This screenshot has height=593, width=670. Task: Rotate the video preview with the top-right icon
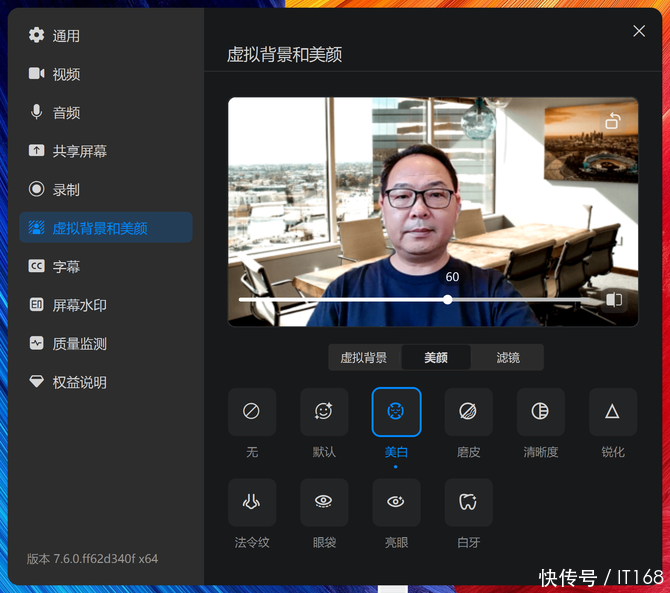point(613,122)
